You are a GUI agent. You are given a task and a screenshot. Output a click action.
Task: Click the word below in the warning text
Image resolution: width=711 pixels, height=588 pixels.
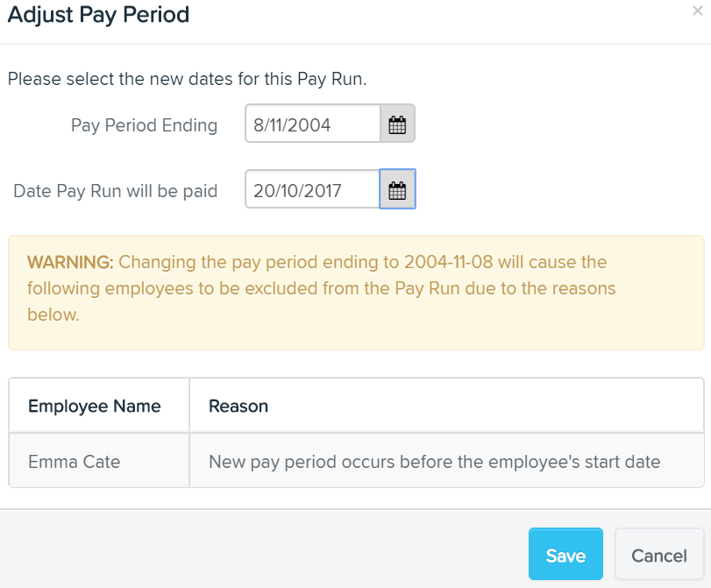pos(53,315)
